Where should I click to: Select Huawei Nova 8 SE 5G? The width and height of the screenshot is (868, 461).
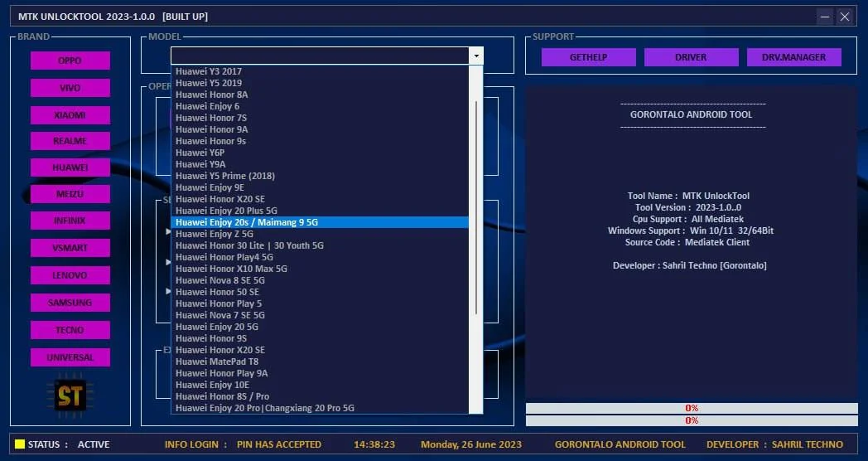(x=320, y=280)
